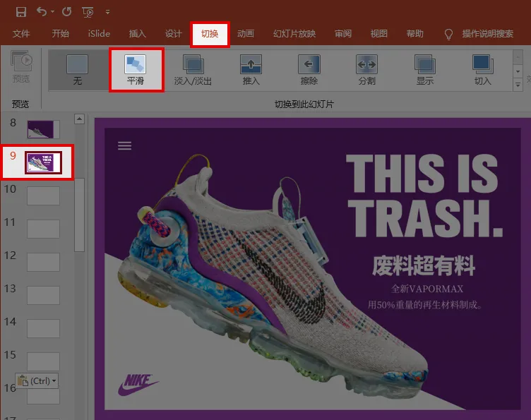531x420 pixels.
Task: Select slide 14 thumbnail
Action: (x=43, y=328)
